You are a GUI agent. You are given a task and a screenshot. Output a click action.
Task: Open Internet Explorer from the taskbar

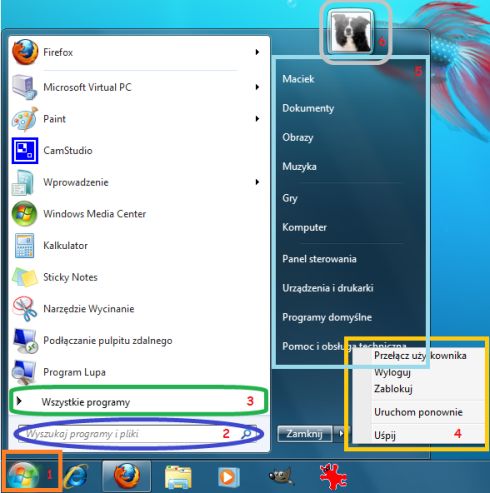point(76,476)
